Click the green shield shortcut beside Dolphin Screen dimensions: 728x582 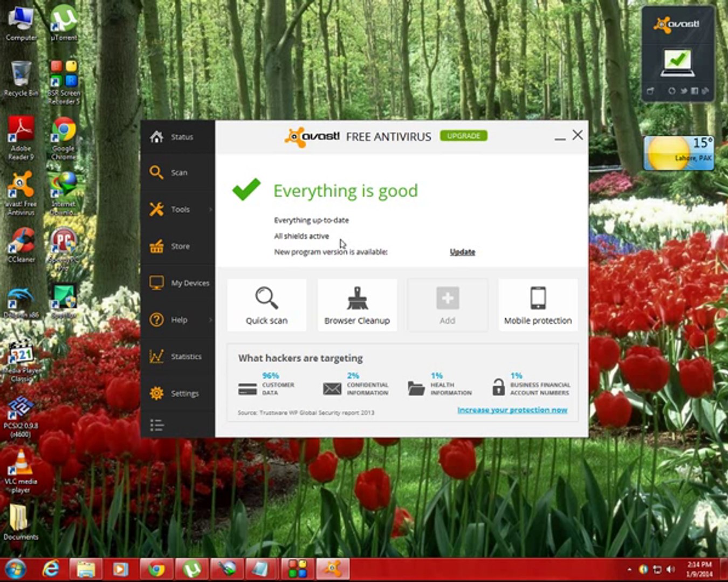pos(64,302)
